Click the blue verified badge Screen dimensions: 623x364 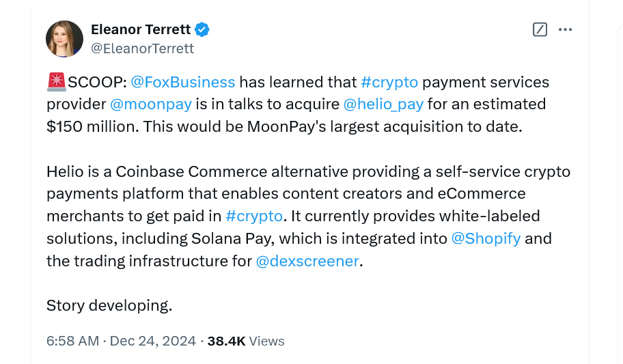point(202,29)
